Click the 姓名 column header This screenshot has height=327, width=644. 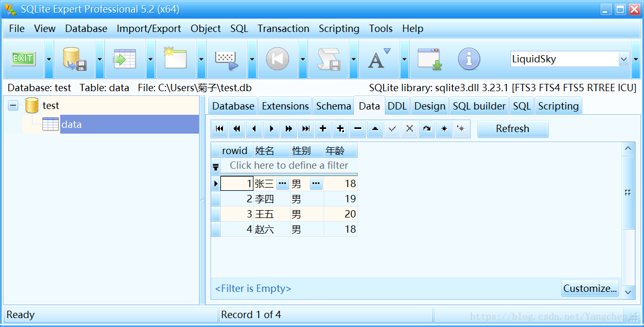pyautogui.click(x=272, y=150)
